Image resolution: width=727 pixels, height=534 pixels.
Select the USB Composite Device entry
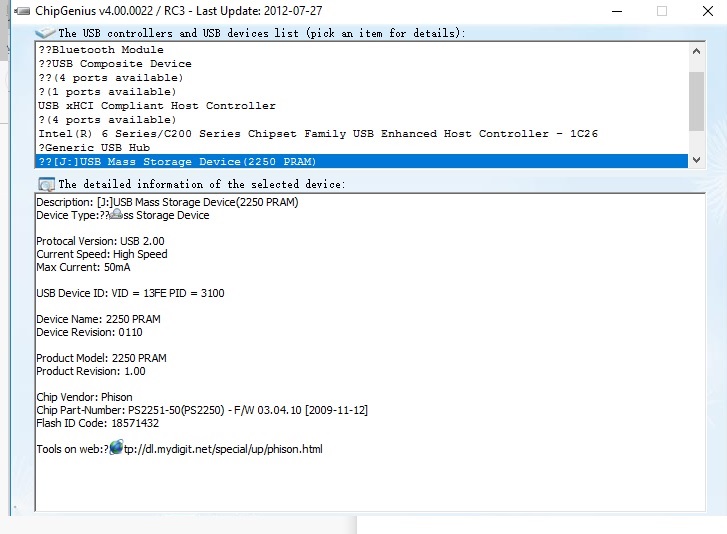tap(362, 64)
